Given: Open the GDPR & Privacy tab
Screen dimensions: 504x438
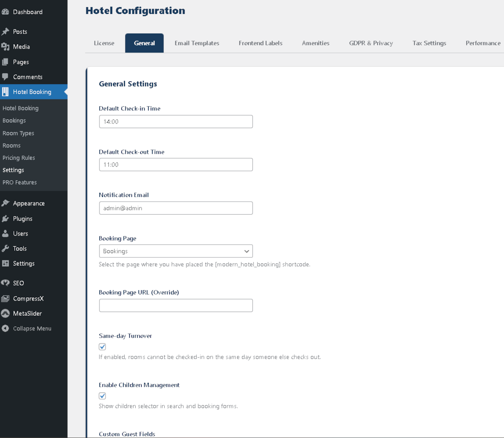Looking at the screenshot, I should 371,43.
